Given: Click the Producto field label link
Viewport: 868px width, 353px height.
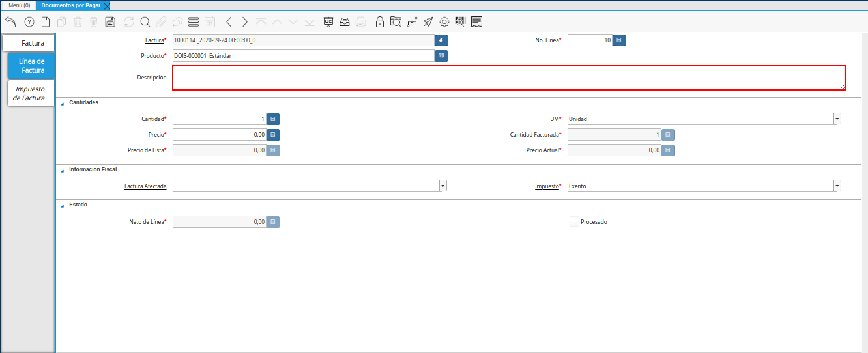Looking at the screenshot, I should click(152, 56).
